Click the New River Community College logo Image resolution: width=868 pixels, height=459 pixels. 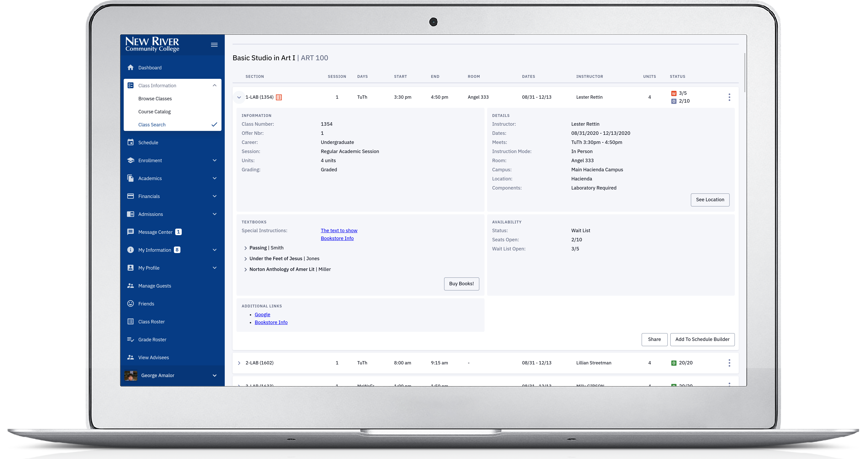pos(152,44)
